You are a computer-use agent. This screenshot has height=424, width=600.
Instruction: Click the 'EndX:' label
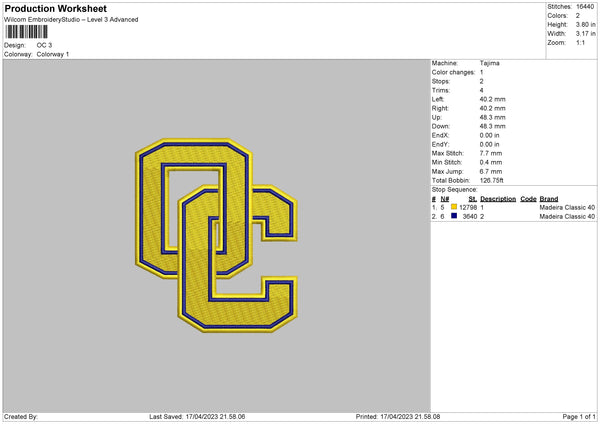coord(440,135)
